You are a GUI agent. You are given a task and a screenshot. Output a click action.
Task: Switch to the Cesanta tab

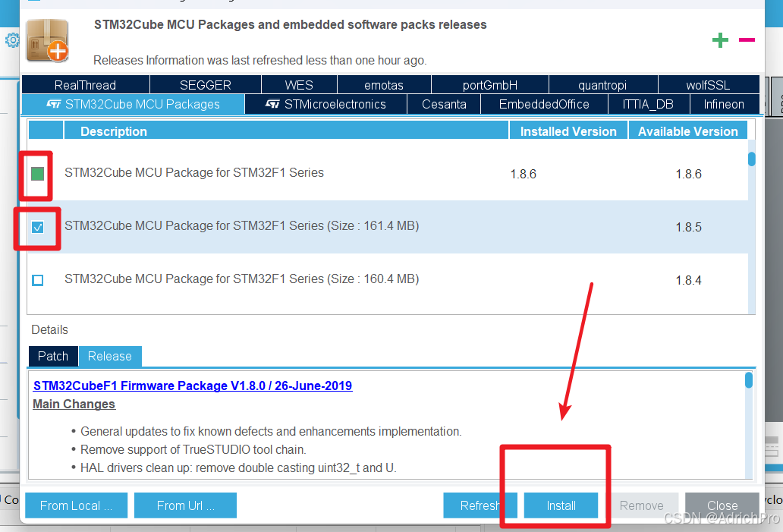[x=444, y=105]
